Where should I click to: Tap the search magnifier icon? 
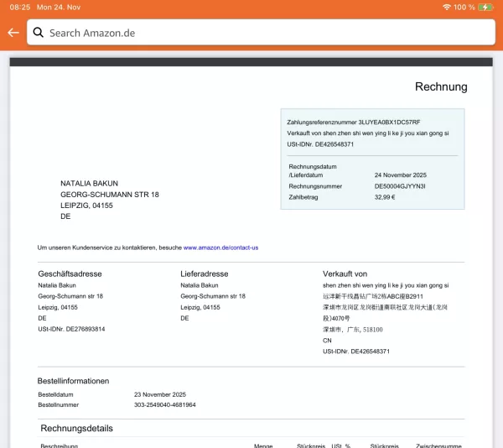click(x=39, y=33)
